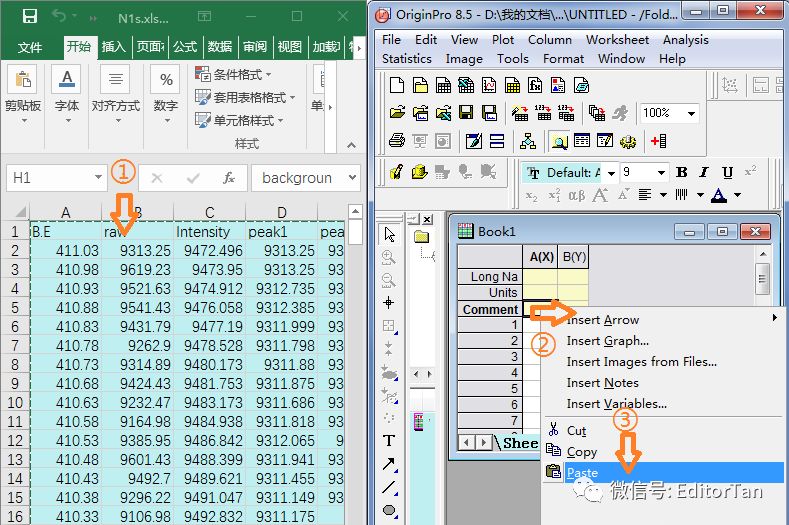Expand the Excel formula bar
The height and width of the screenshot is (525, 789).
tap(352, 177)
